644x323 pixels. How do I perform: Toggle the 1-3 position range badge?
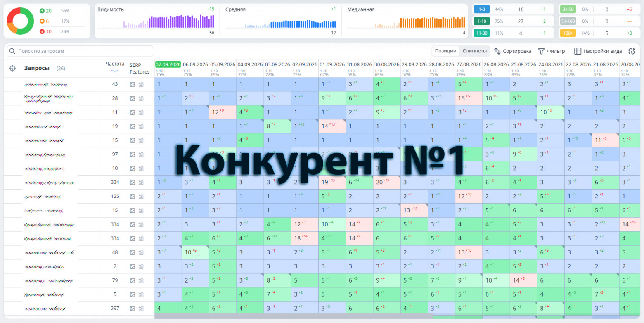pyautogui.click(x=482, y=9)
